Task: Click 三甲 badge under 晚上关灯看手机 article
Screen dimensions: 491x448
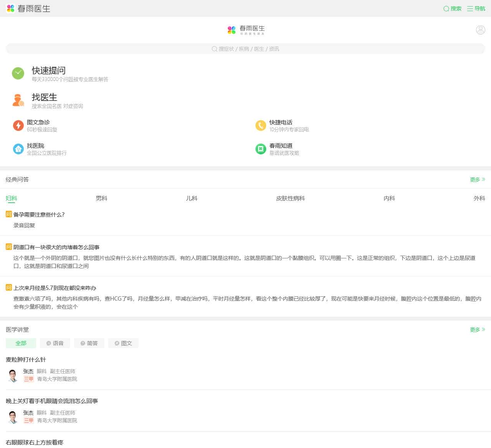Action: click(x=29, y=420)
